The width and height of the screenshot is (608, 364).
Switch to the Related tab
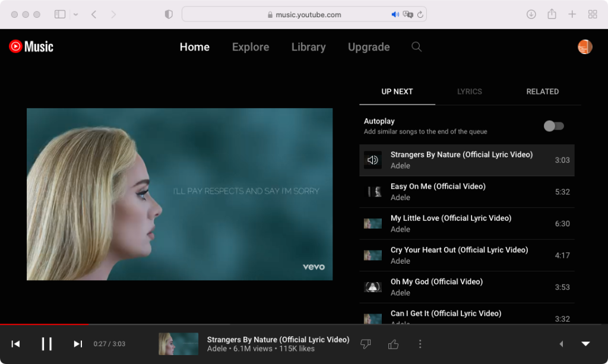(x=542, y=91)
